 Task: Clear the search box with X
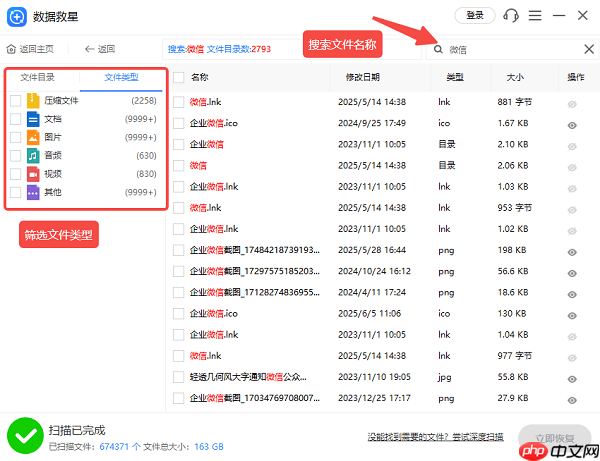tap(589, 49)
